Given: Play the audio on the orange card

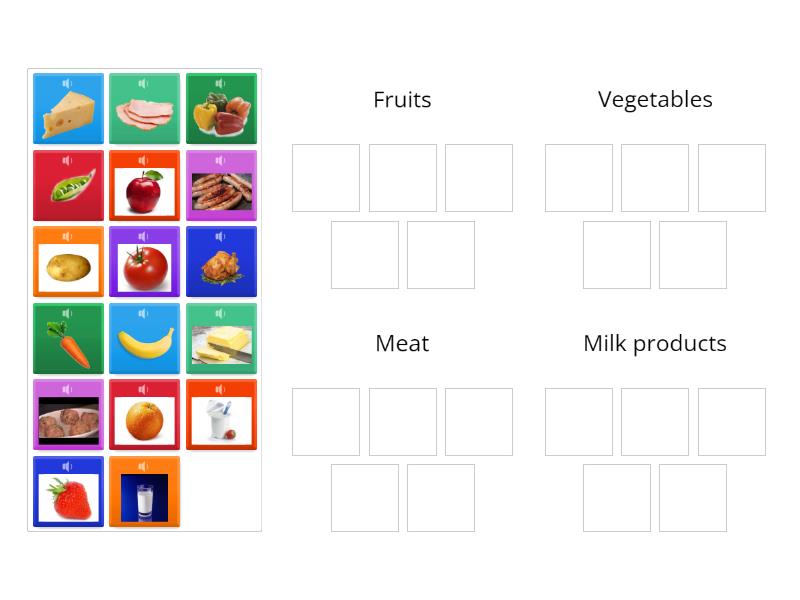Looking at the screenshot, I should coord(144,389).
